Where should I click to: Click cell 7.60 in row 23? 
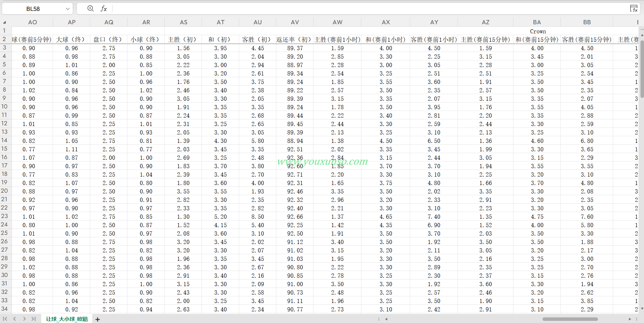point(587,217)
